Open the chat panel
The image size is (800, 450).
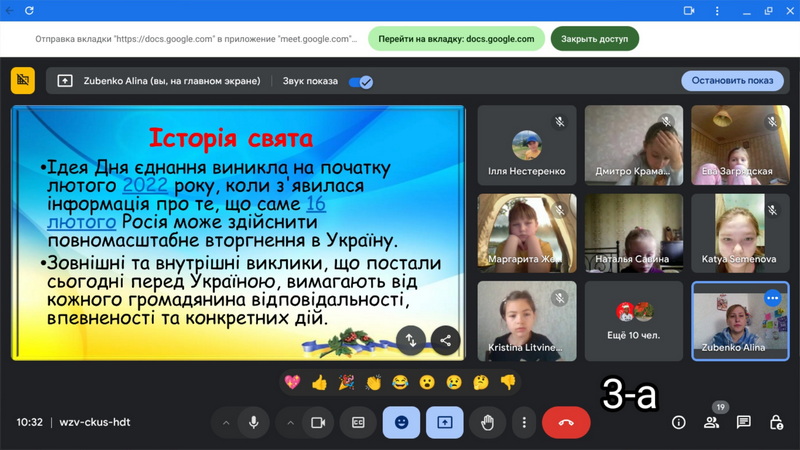click(744, 423)
